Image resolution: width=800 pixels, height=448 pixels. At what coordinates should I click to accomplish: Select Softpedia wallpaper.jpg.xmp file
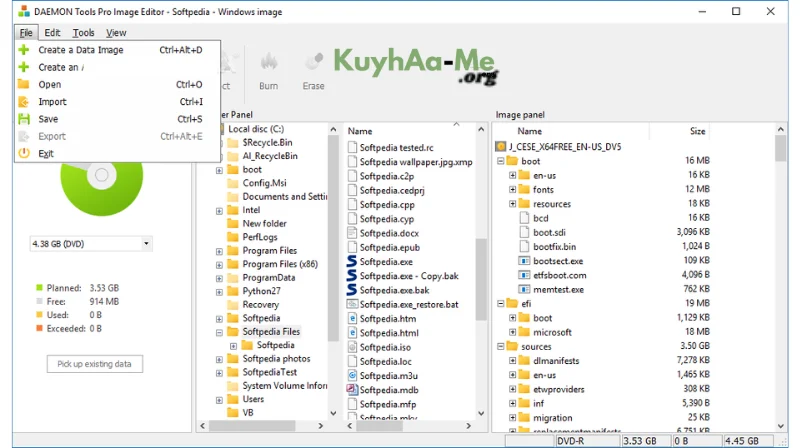(416, 162)
